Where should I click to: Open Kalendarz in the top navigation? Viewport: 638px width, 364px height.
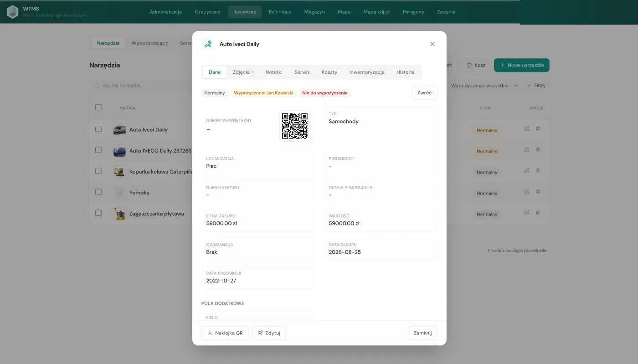coord(280,12)
